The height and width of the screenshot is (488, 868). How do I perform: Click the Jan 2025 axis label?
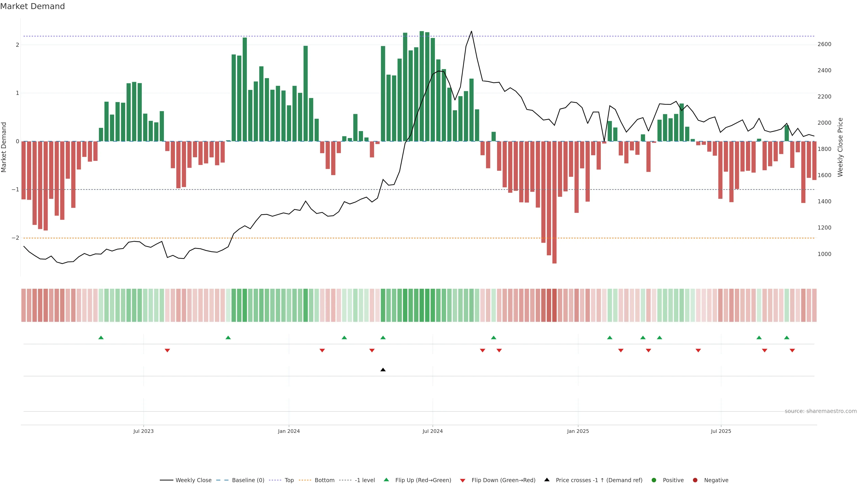pyautogui.click(x=578, y=431)
